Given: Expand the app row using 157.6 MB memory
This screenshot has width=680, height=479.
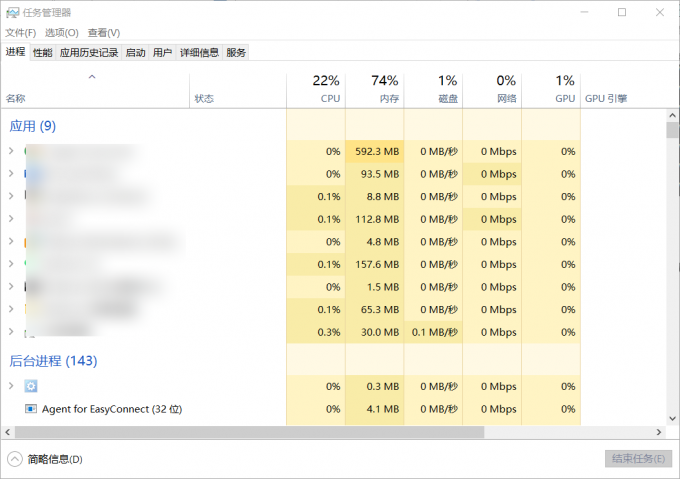Looking at the screenshot, I should click(x=11, y=264).
